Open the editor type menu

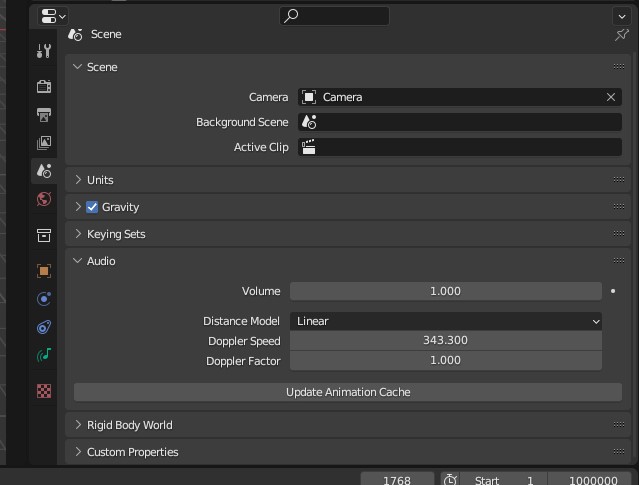[53, 16]
